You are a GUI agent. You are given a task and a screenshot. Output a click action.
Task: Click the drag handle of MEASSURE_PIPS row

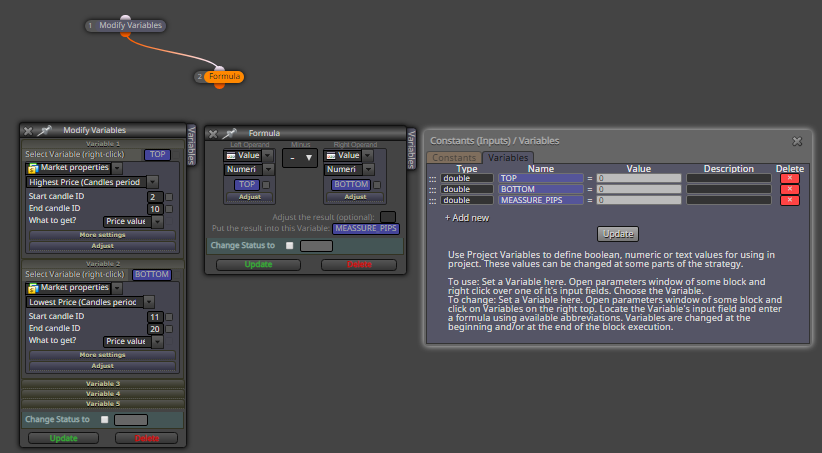tap(432, 201)
